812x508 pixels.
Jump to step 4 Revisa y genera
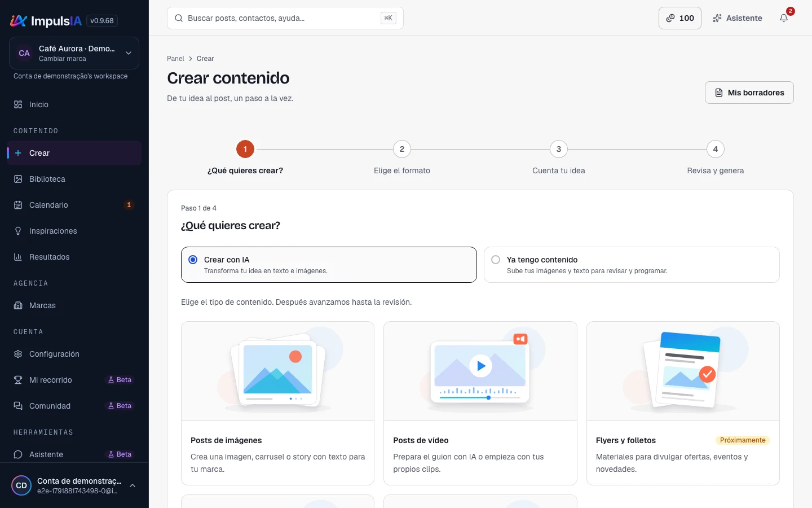(716, 149)
